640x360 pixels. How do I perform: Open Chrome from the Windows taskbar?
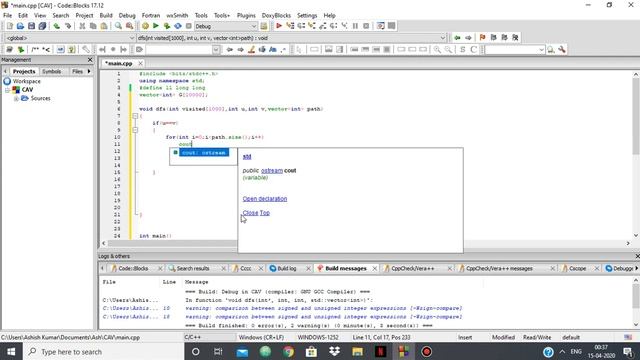pyautogui.click(x=289, y=351)
